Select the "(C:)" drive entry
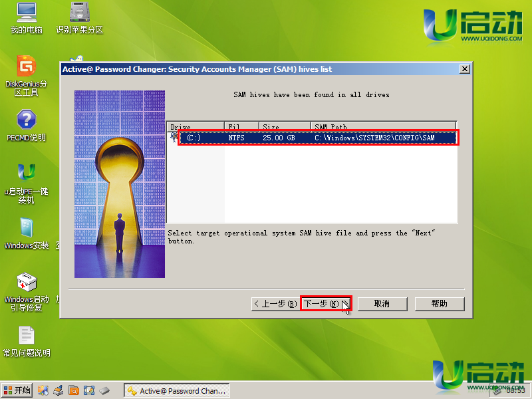This screenshot has height=399, width=532. [x=194, y=138]
